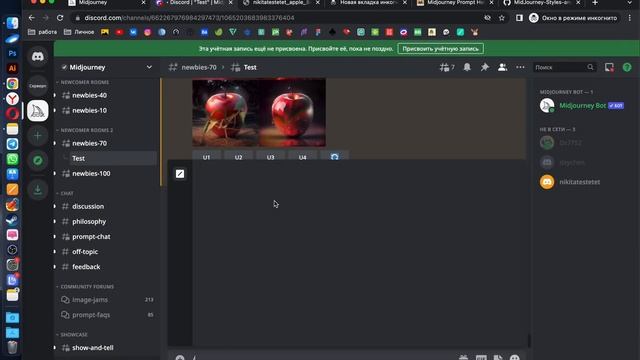The height and width of the screenshot is (360, 640).
Task: Click Присвоить учётную запись button
Action: click(440, 49)
